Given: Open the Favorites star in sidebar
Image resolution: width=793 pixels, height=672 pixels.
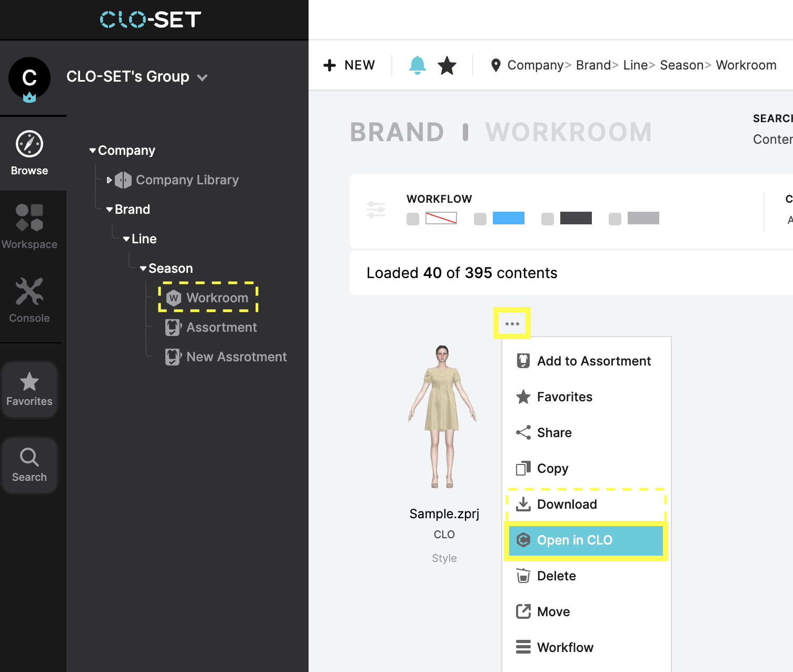Looking at the screenshot, I should click(x=29, y=382).
